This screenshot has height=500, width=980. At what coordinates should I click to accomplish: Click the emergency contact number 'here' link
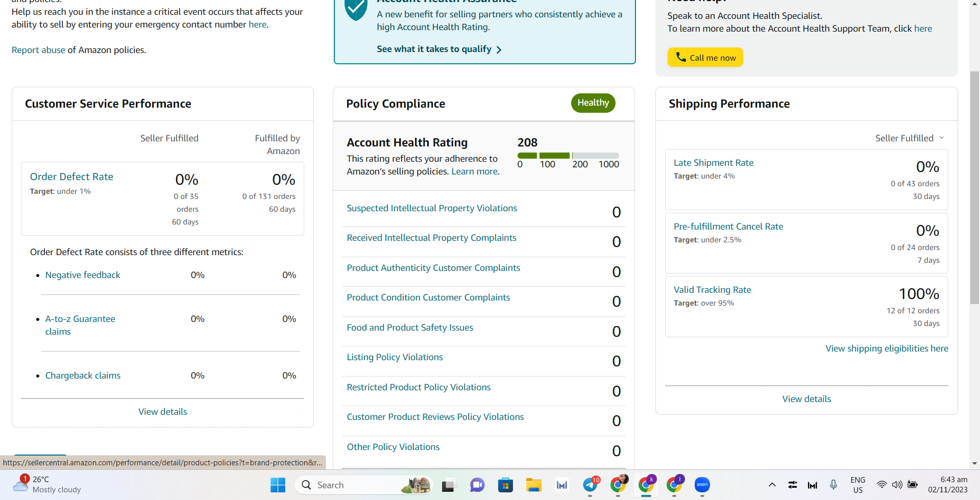257,24
